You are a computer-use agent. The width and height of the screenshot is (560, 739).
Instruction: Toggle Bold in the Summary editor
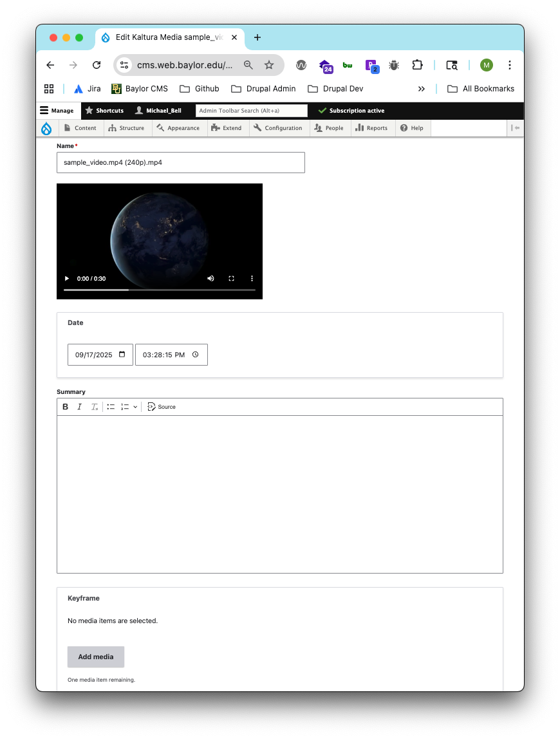pyautogui.click(x=66, y=407)
